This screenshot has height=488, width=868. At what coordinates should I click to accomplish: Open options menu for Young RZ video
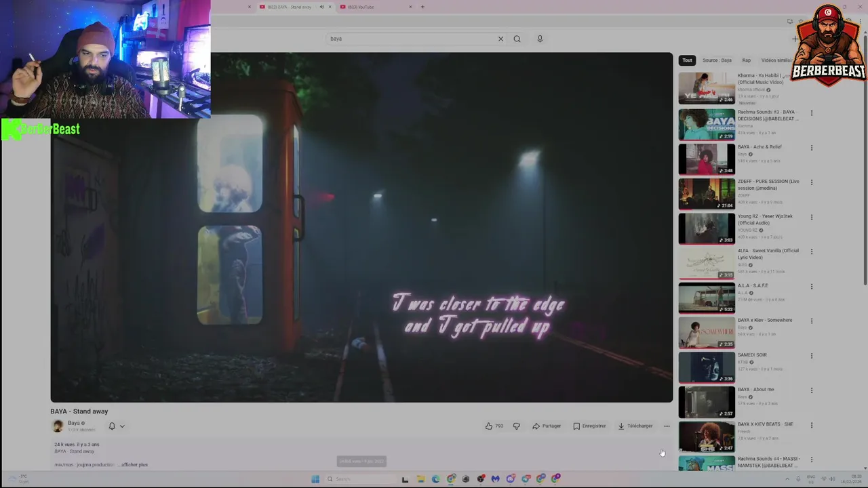(811, 218)
